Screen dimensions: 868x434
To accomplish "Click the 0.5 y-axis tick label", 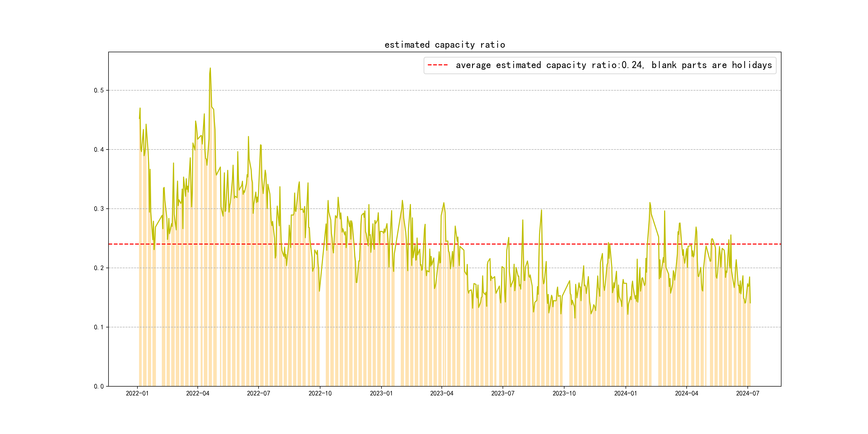I will coord(99,90).
